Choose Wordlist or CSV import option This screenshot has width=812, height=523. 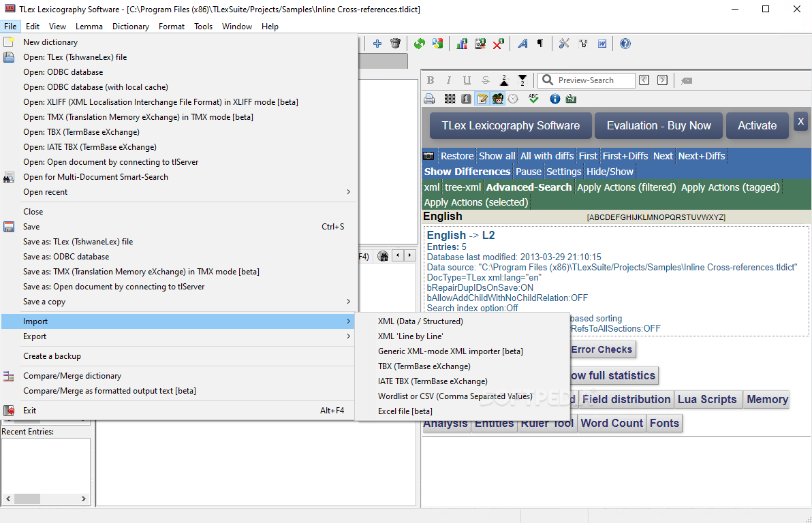[455, 396]
